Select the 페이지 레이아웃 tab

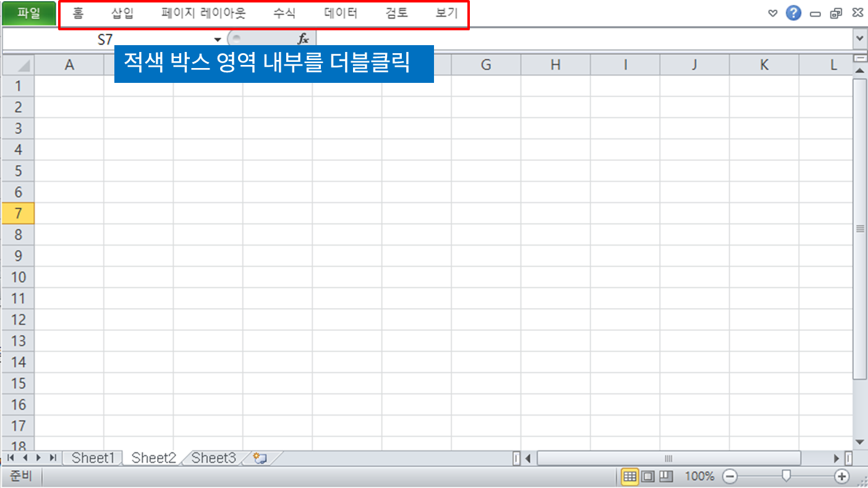click(203, 13)
